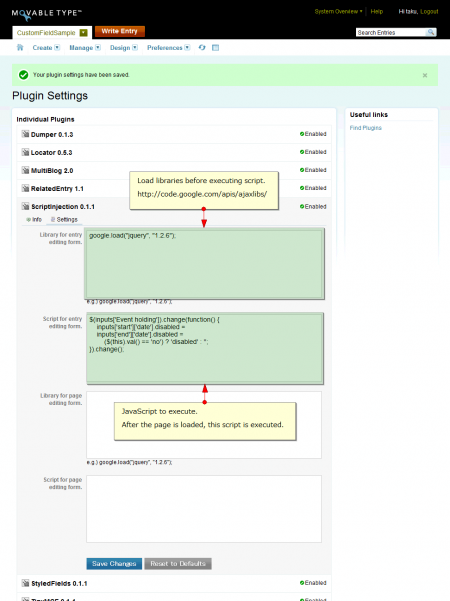Click the RelatedEntry 1.1 plugin icon

click(25, 188)
